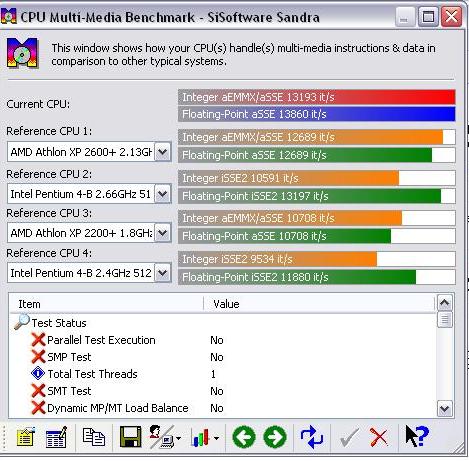Click the green back arrow
The height and width of the screenshot is (461, 469).
pos(244,437)
